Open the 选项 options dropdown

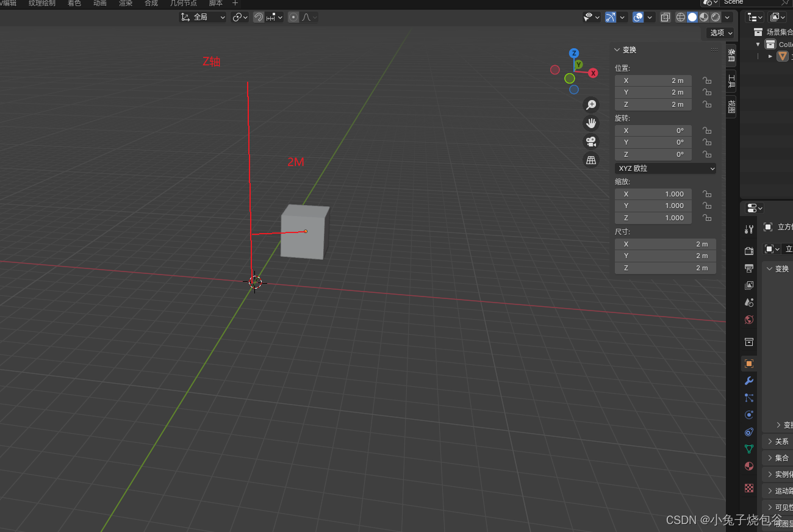(720, 33)
